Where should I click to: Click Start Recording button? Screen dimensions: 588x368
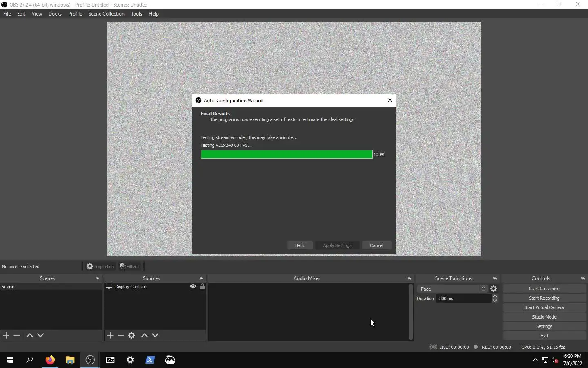544,298
